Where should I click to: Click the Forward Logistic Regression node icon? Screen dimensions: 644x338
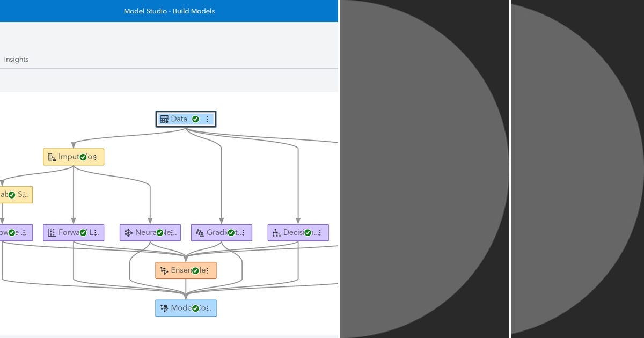[x=52, y=233]
